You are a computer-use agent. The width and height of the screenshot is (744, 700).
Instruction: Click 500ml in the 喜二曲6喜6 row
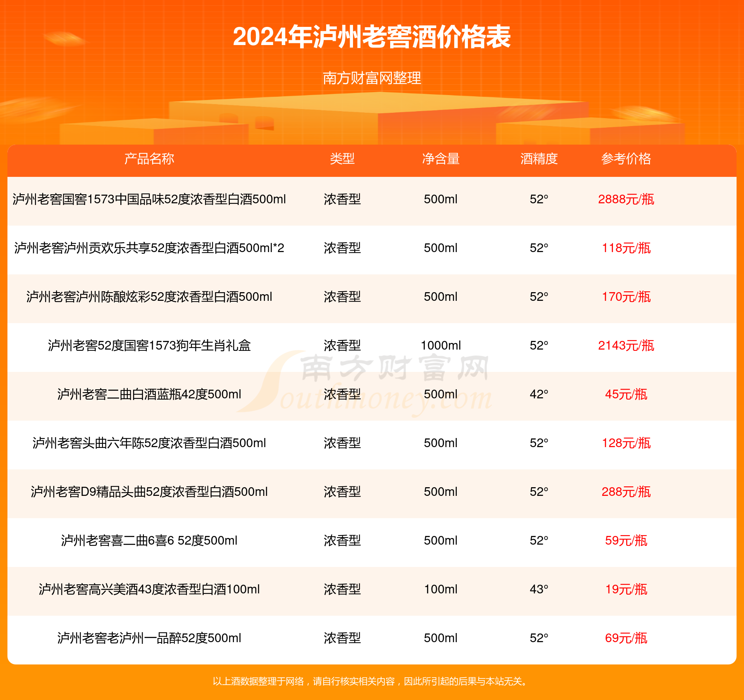tap(441, 540)
